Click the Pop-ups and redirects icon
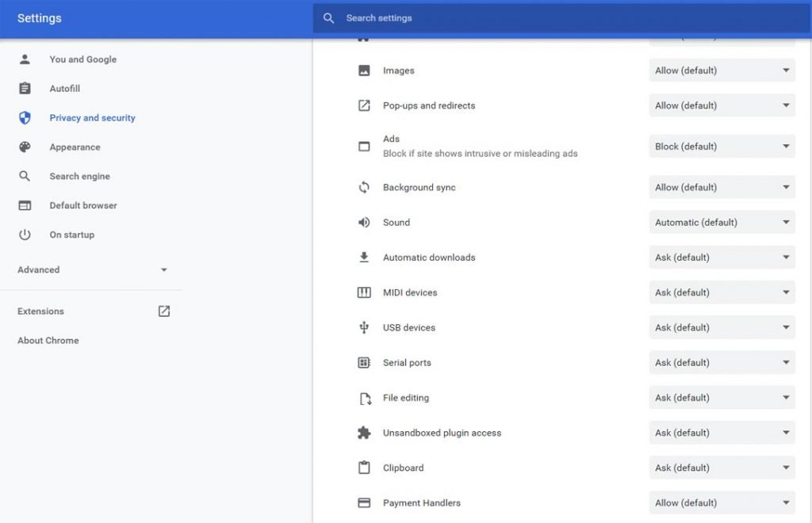 [x=364, y=105]
